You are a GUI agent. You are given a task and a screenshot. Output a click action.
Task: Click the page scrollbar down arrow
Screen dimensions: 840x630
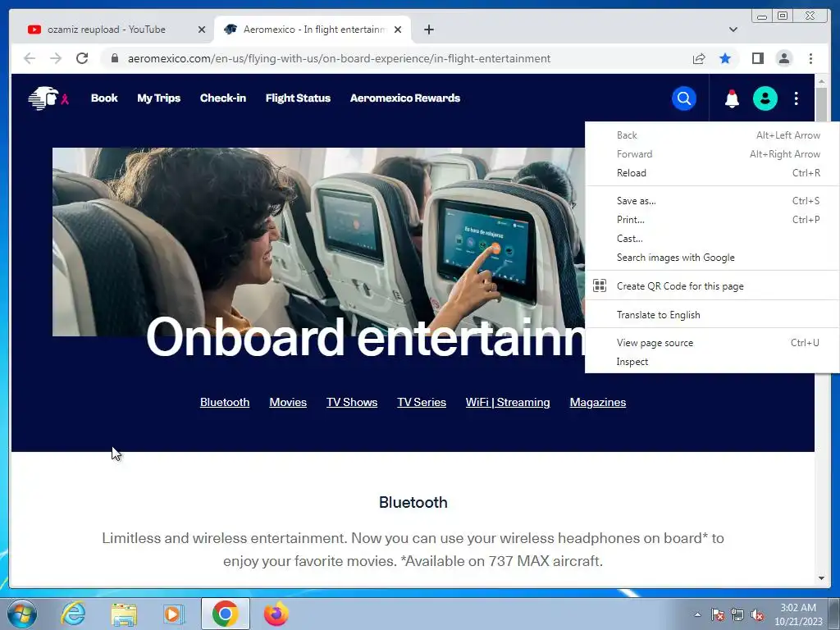click(x=821, y=578)
